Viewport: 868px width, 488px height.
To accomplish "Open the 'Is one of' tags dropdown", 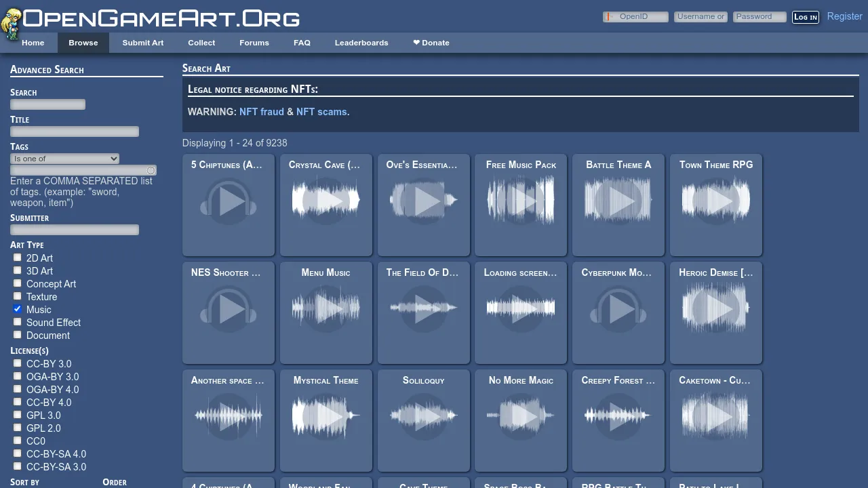I will [64, 158].
